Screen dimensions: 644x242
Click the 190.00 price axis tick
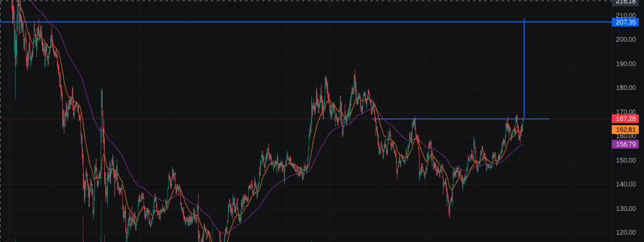tap(626, 64)
